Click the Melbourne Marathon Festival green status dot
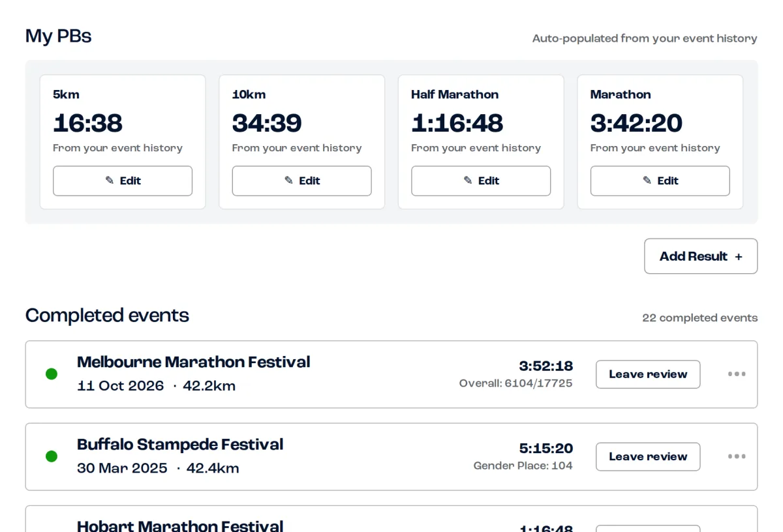The height and width of the screenshot is (532, 783). (52, 374)
